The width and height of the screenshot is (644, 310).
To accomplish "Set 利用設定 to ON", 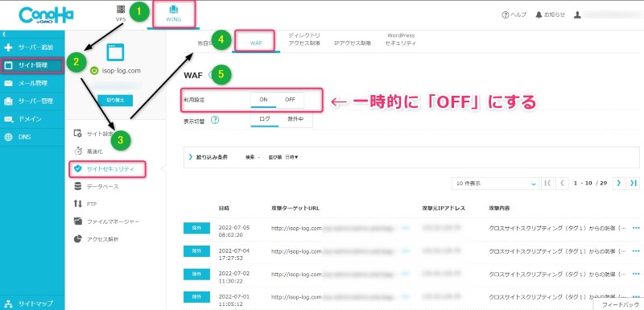I will tap(264, 100).
